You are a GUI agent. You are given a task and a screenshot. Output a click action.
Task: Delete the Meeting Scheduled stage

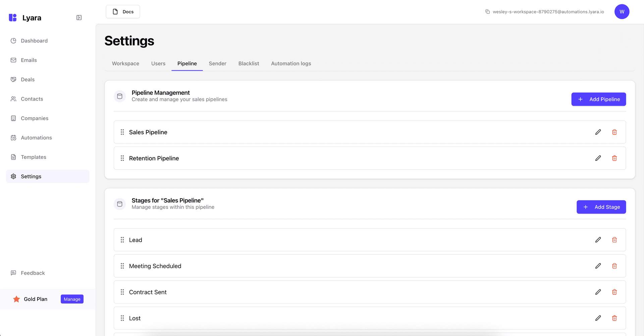[614, 266]
